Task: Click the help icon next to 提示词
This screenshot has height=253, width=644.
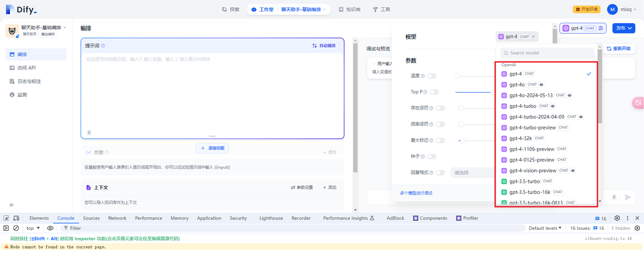Action: [x=103, y=46]
